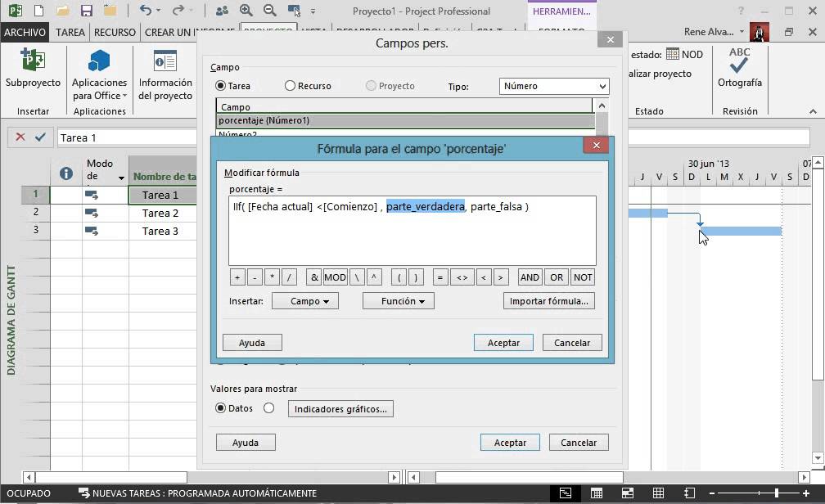Image resolution: width=825 pixels, height=504 pixels.
Task: Expand the Aplicaciones para Office arrow
Action: coord(124,96)
